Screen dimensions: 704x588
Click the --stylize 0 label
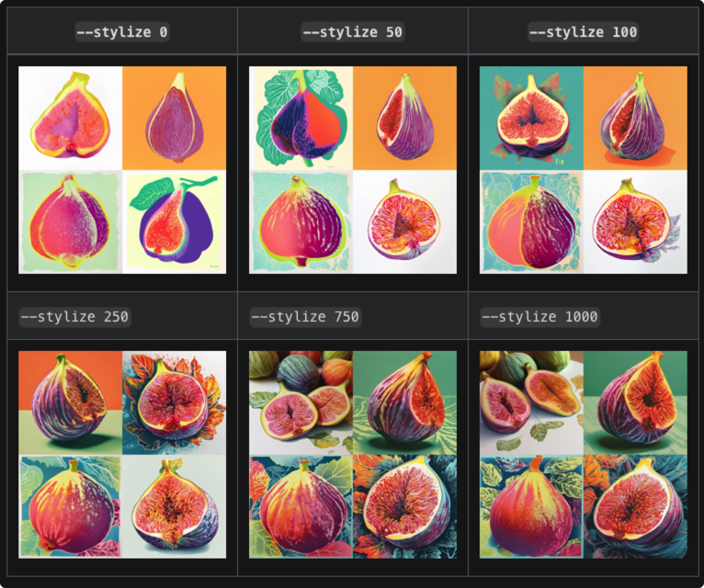tap(122, 32)
